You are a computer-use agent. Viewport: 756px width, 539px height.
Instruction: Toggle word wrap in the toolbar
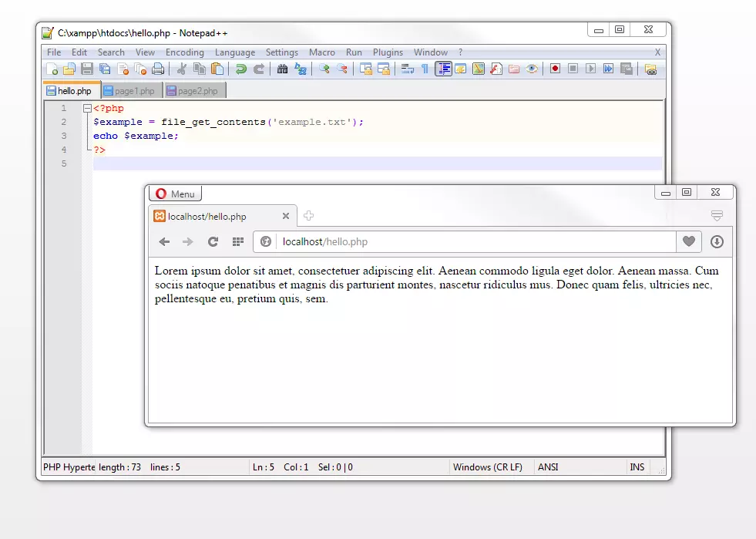pos(408,69)
